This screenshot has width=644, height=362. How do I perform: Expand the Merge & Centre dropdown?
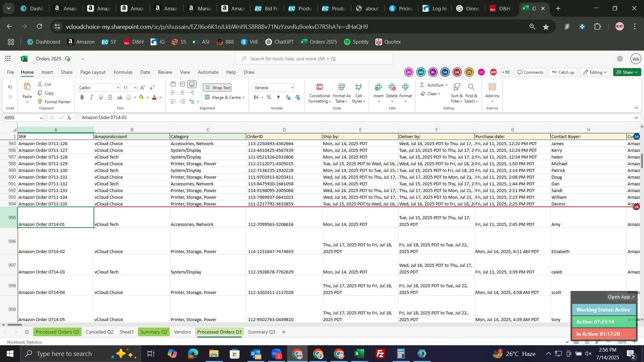(x=244, y=98)
